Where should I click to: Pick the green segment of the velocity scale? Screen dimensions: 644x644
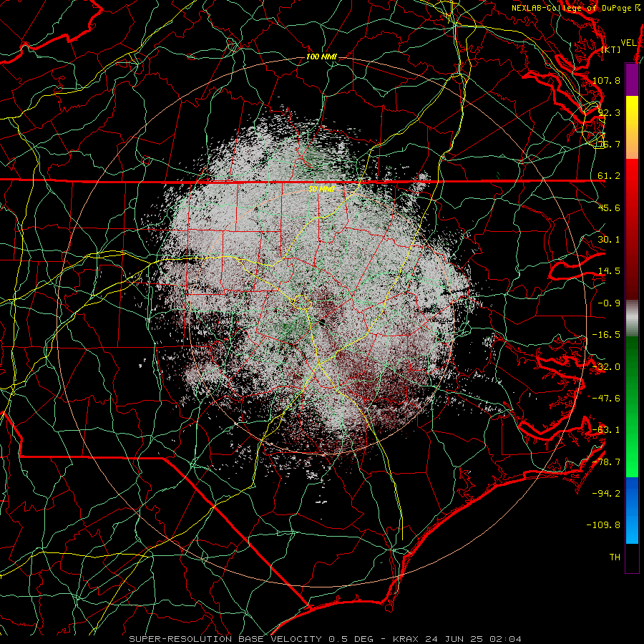coord(632,406)
